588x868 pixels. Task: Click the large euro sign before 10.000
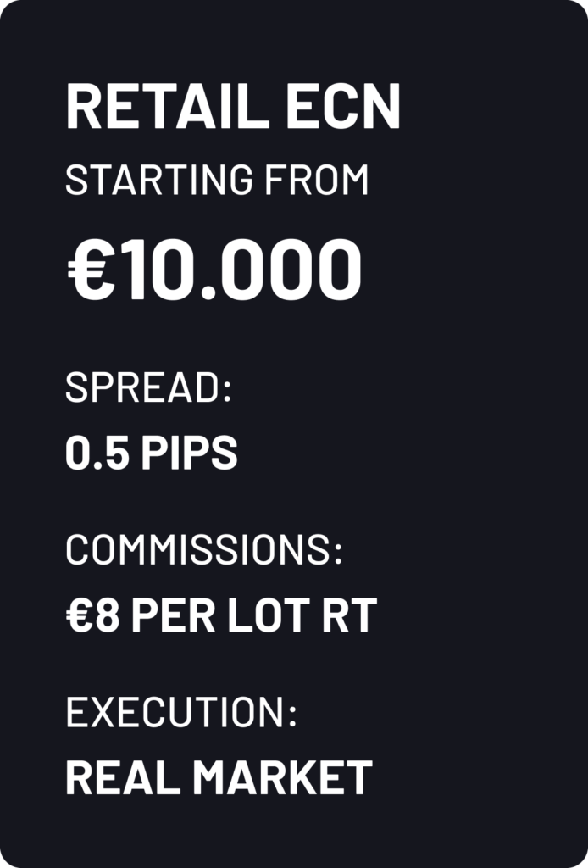click(x=87, y=271)
